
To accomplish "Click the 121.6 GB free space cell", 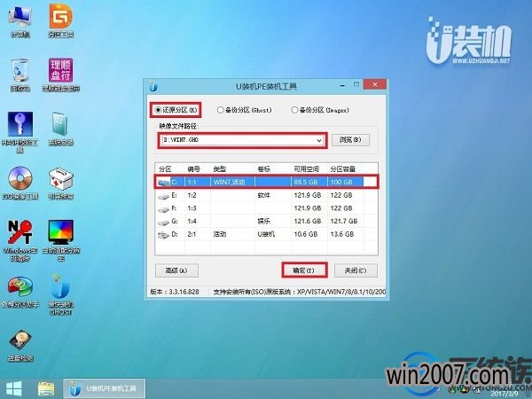I will coord(308,221).
